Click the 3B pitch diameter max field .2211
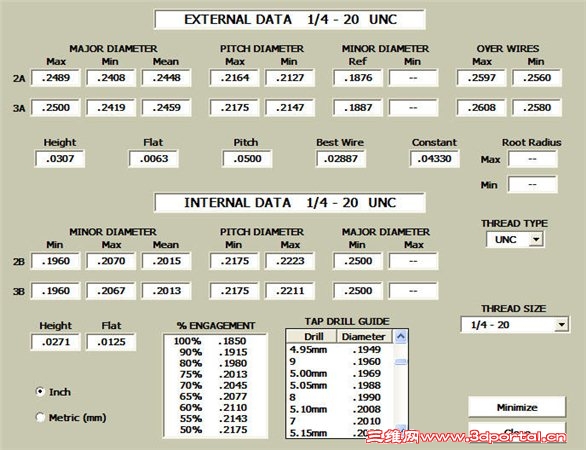This screenshot has height=450, width=586. [x=290, y=291]
